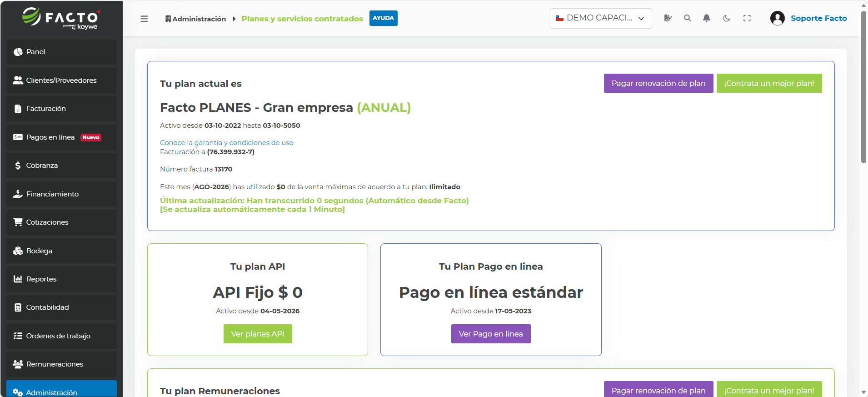Enter fullscreen mode icon

tap(747, 18)
